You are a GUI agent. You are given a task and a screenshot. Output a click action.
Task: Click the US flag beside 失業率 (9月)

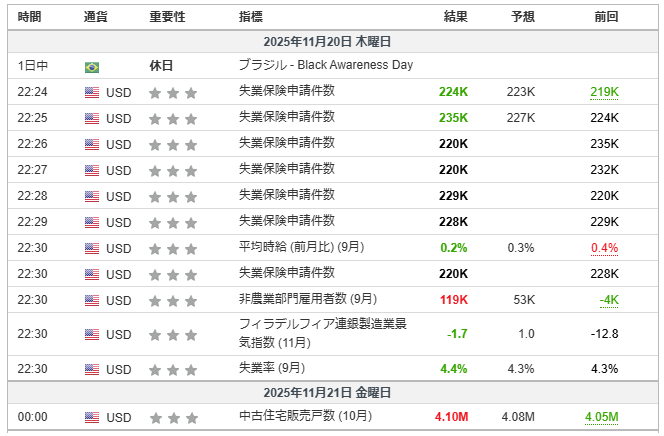point(92,369)
